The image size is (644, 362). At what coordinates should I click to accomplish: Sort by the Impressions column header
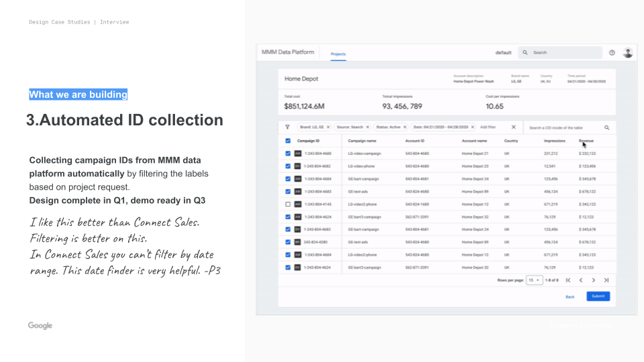pyautogui.click(x=555, y=141)
